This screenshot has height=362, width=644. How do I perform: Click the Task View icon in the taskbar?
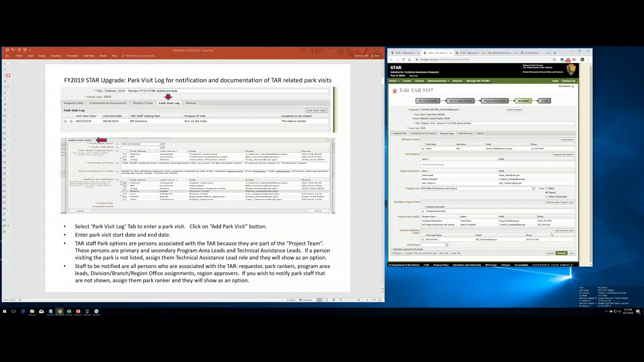click(x=14, y=311)
